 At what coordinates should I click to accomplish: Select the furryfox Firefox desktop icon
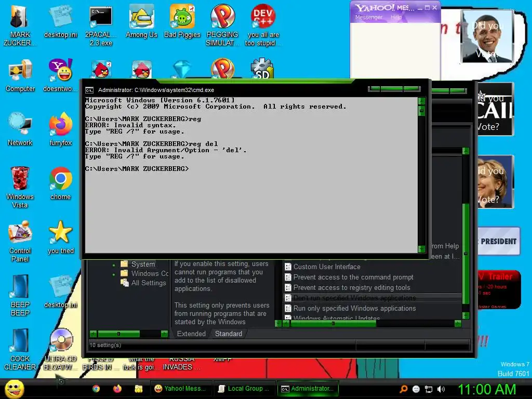tap(60, 129)
